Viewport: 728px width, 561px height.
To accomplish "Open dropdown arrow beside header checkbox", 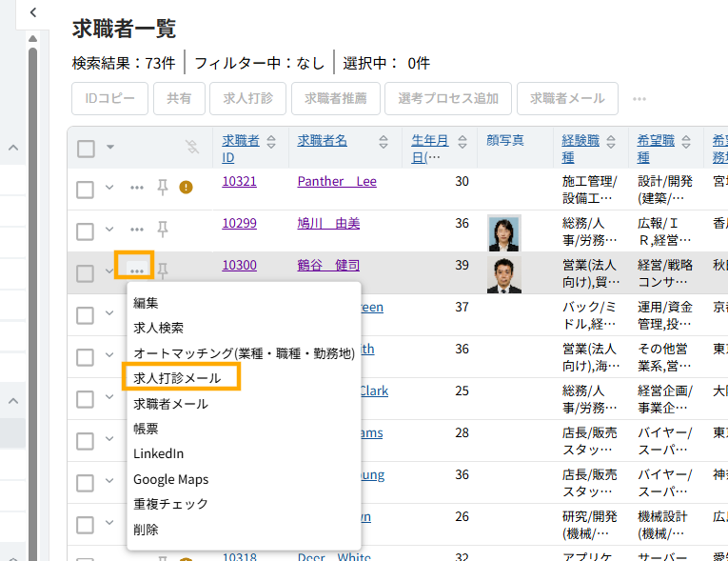I will tap(110, 148).
